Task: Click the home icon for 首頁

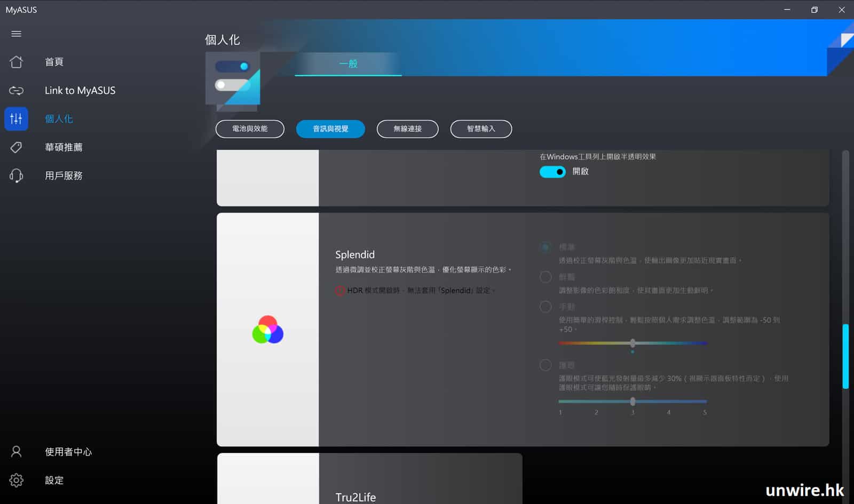Action: 16,62
